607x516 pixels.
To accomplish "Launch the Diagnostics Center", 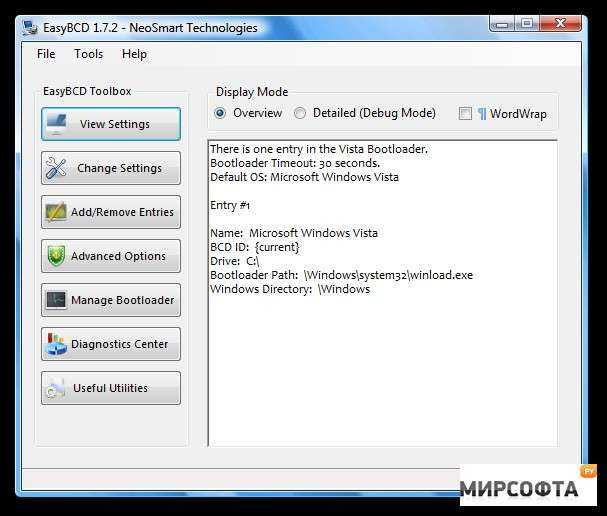I will tap(111, 344).
